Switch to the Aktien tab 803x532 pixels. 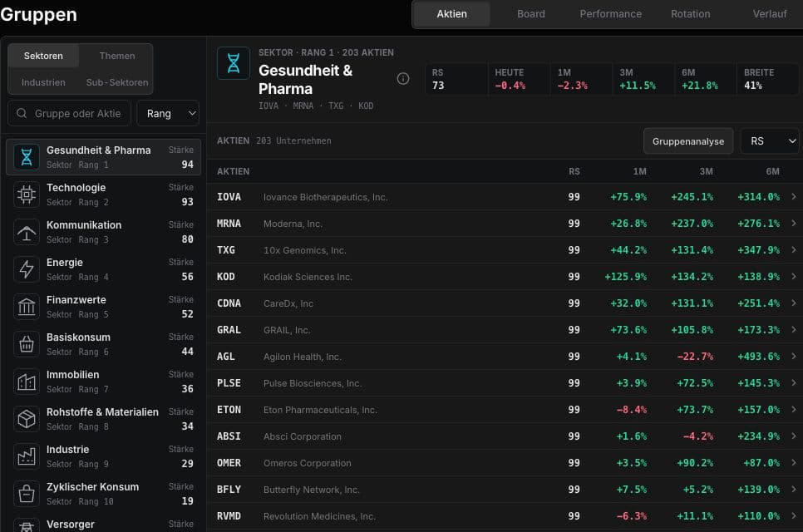(451, 14)
